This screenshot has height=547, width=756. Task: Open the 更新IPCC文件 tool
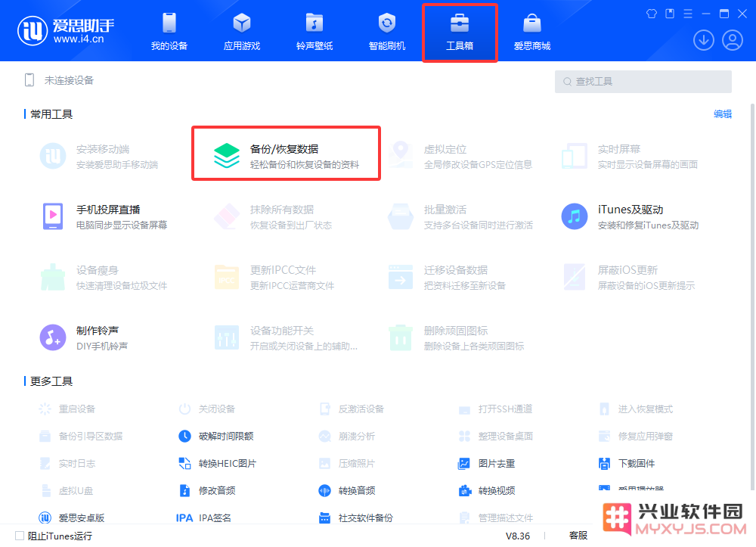274,278
